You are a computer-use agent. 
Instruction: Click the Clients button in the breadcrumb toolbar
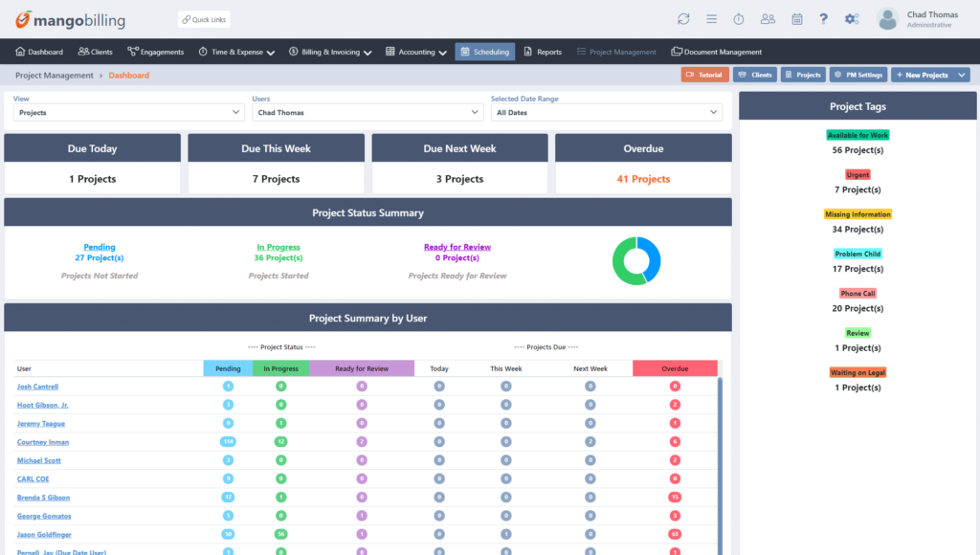tap(755, 75)
